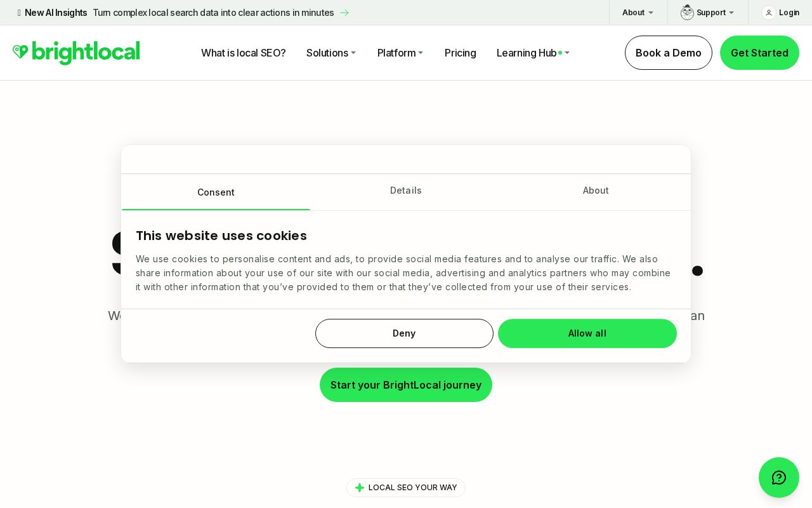Click the Support mascot icon
The width and height of the screenshot is (812, 508).
point(687,12)
